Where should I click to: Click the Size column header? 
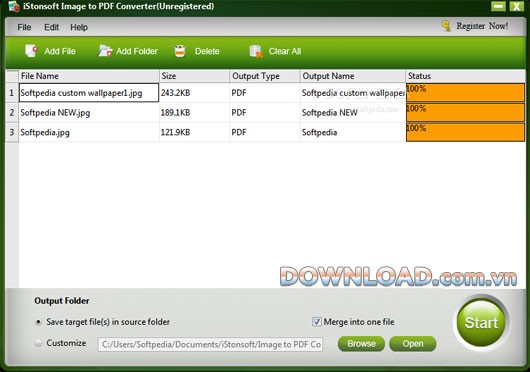[194, 76]
